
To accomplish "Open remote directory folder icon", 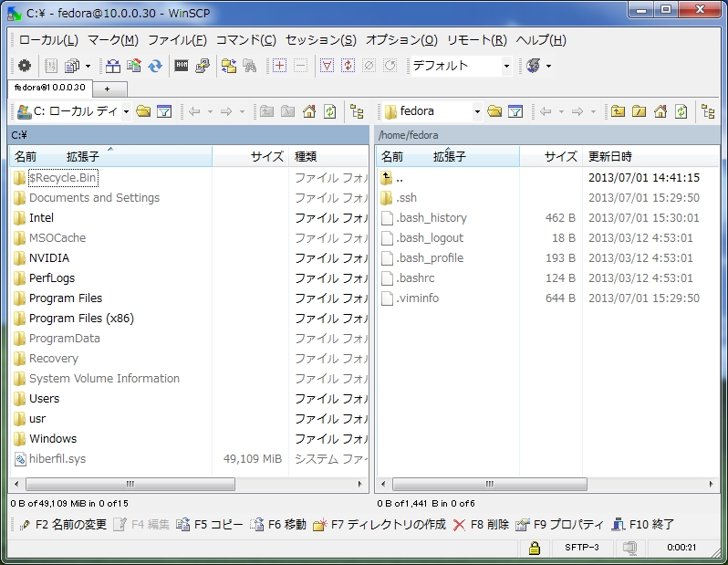I will point(494,111).
